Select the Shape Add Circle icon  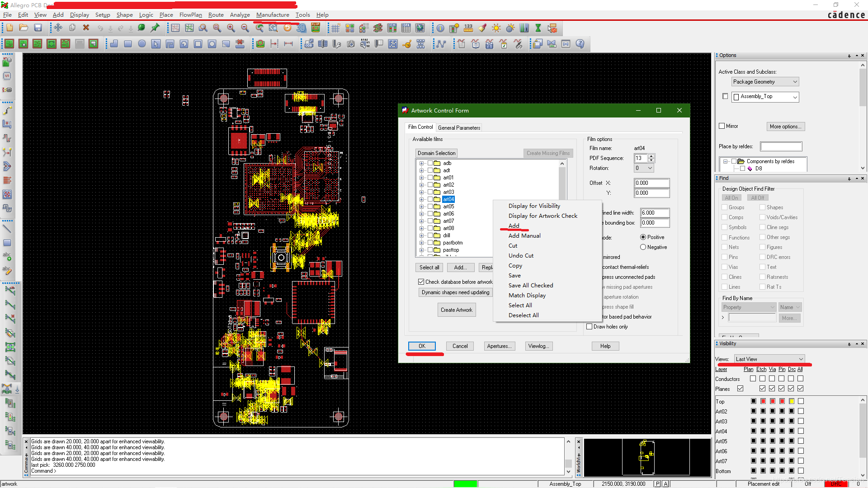pos(142,44)
